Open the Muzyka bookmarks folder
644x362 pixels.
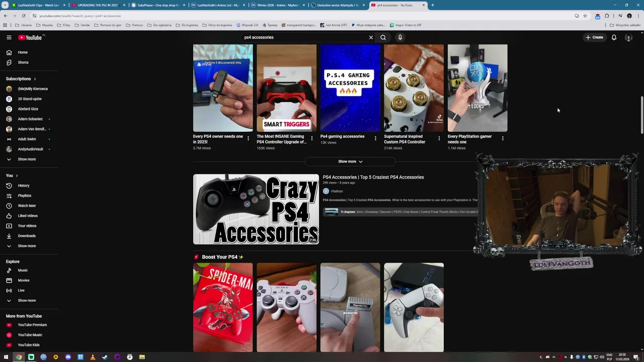click(x=45, y=25)
